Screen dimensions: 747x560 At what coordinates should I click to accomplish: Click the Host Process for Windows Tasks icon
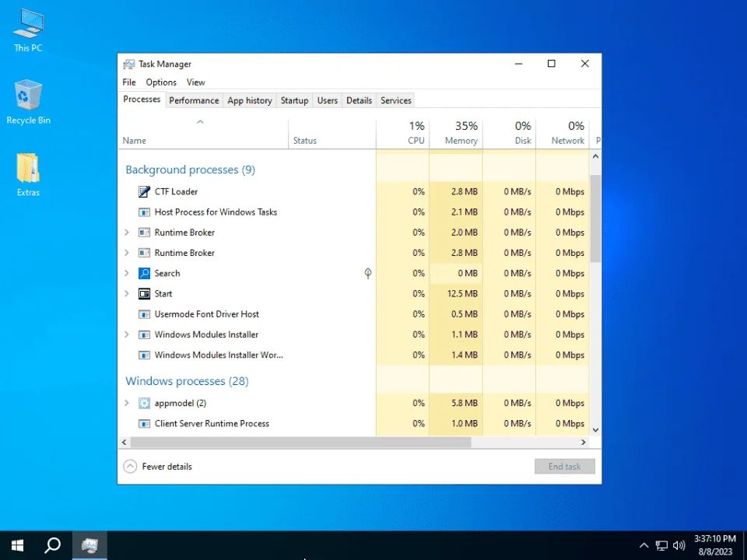pyautogui.click(x=144, y=212)
